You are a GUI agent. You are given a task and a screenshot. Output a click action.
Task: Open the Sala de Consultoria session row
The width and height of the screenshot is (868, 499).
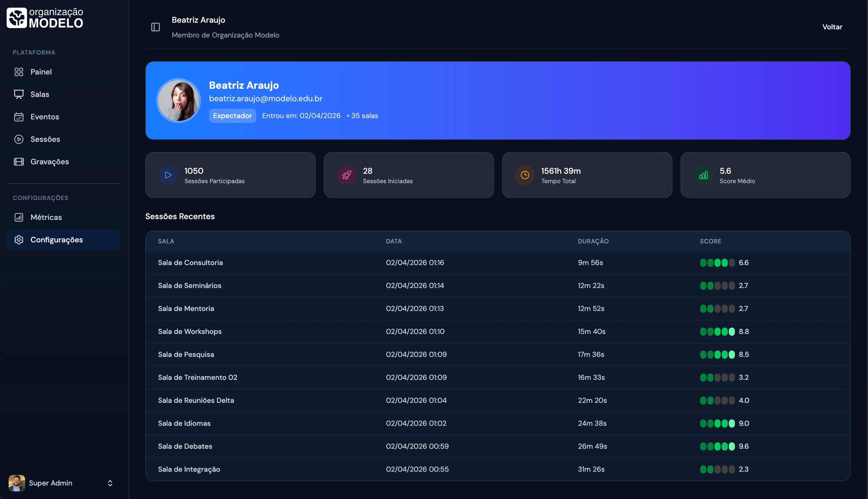pos(190,263)
